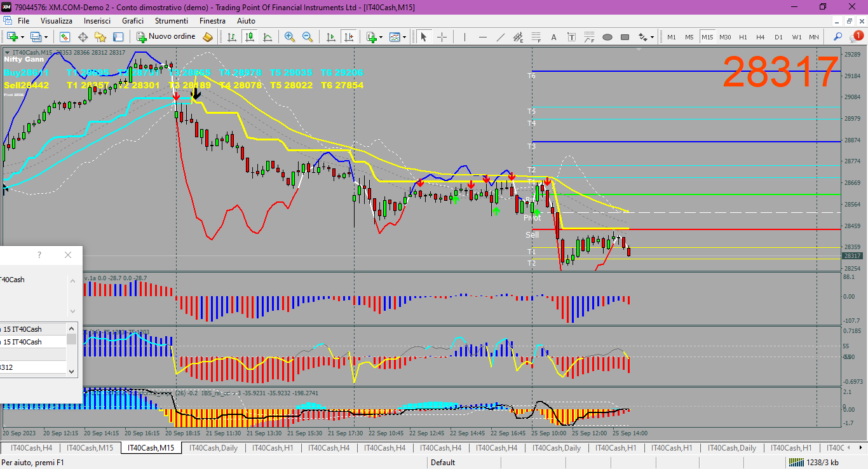This screenshot has height=469, width=868.
Task: Toggle the Navigator star-folder icon
Action: pos(100,37)
